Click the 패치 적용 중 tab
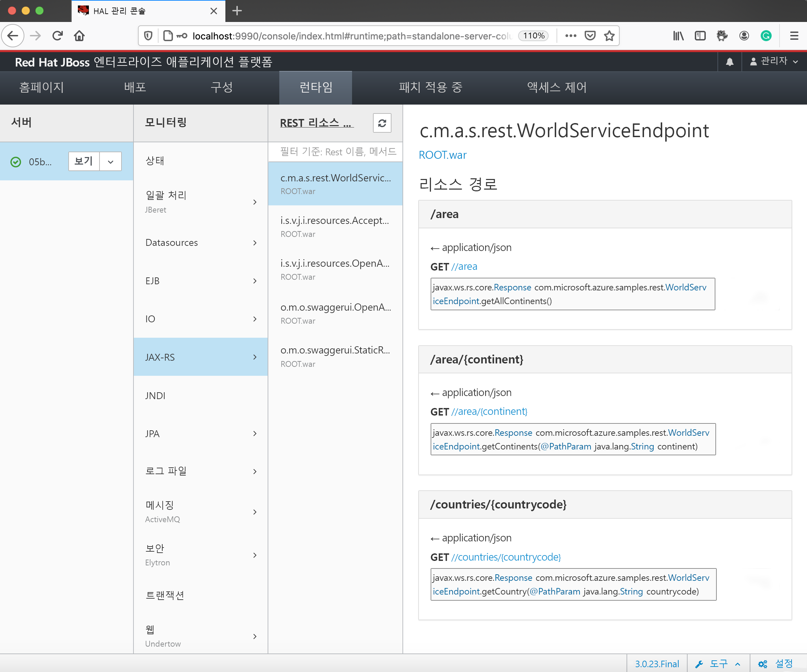 tap(428, 86)
